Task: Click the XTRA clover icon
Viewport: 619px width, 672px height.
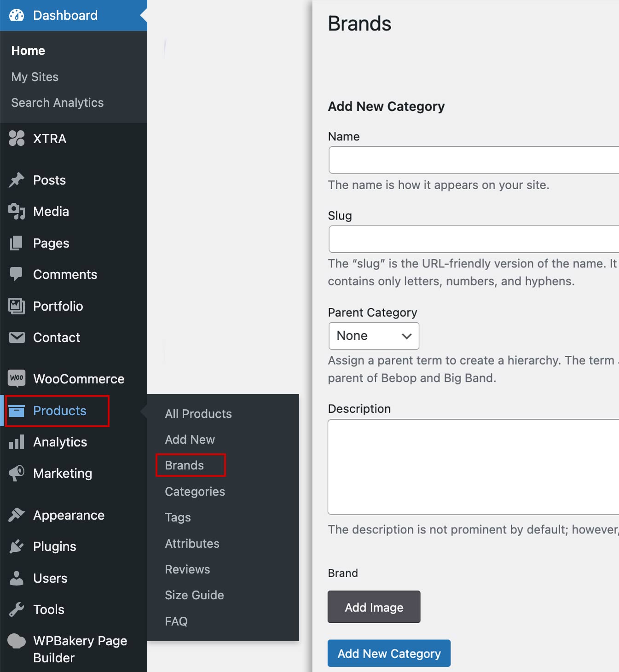Action: (x=17, y=138)
